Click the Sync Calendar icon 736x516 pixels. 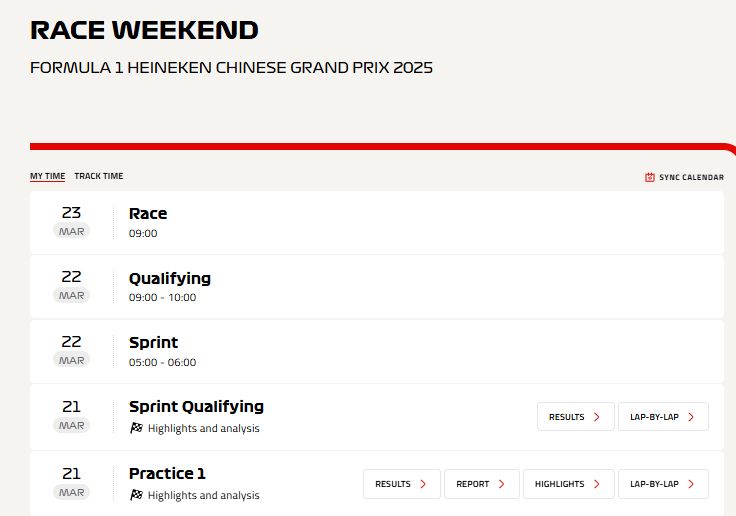[650, 177]
